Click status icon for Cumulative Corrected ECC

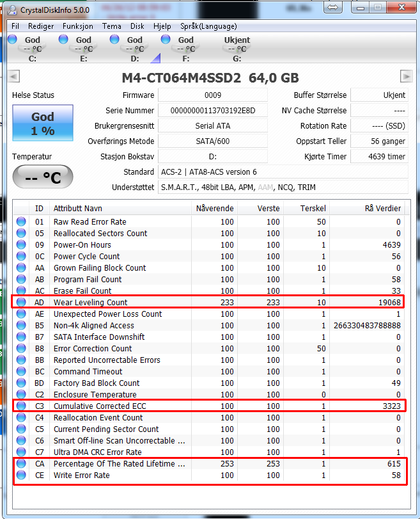pyautogui.click(x=21, y=406)
